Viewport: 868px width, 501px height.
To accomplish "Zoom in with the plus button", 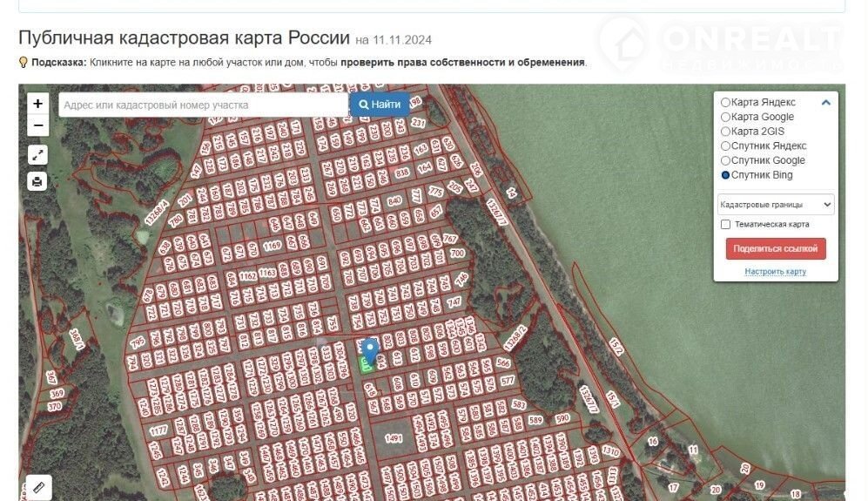I will [x=37, y=104].
